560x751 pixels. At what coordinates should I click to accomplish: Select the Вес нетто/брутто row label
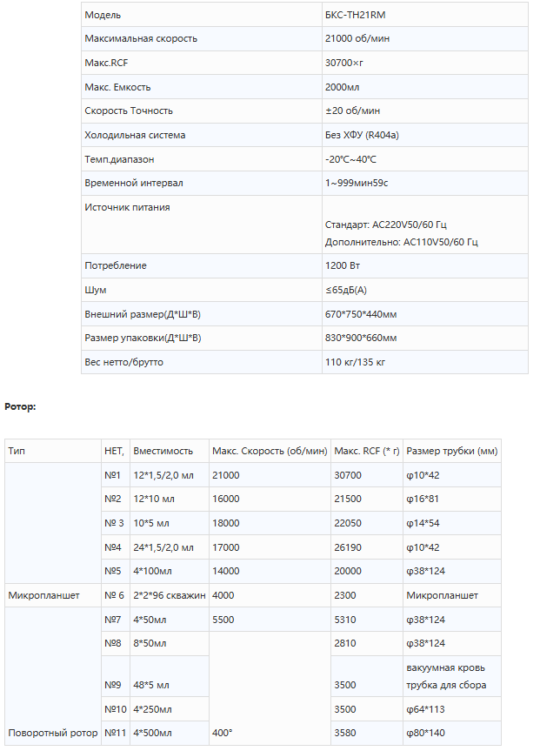(x=123, y=362)
